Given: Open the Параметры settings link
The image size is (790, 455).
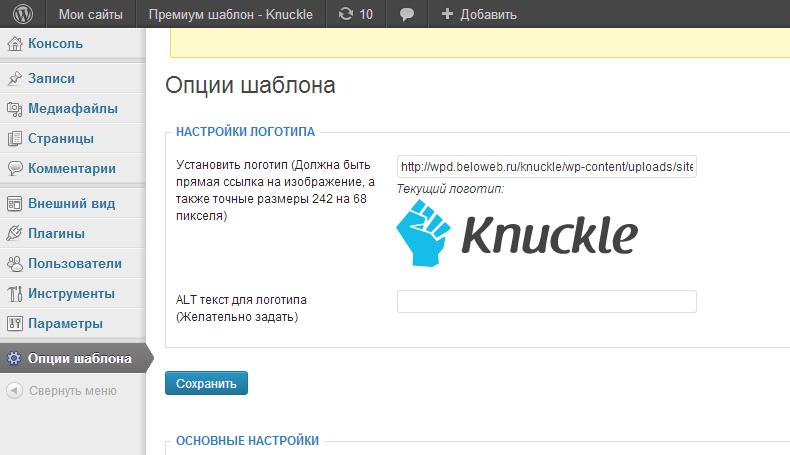Looking at the screenshot, I should (x=65, y=324).
